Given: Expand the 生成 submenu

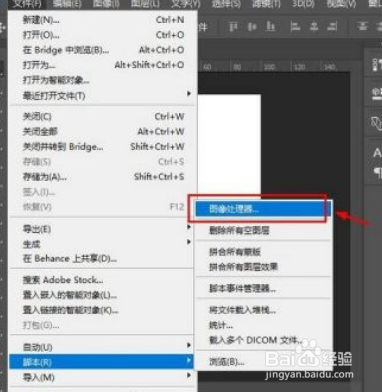Looking at the screenshot, I should tap(102, 244).
